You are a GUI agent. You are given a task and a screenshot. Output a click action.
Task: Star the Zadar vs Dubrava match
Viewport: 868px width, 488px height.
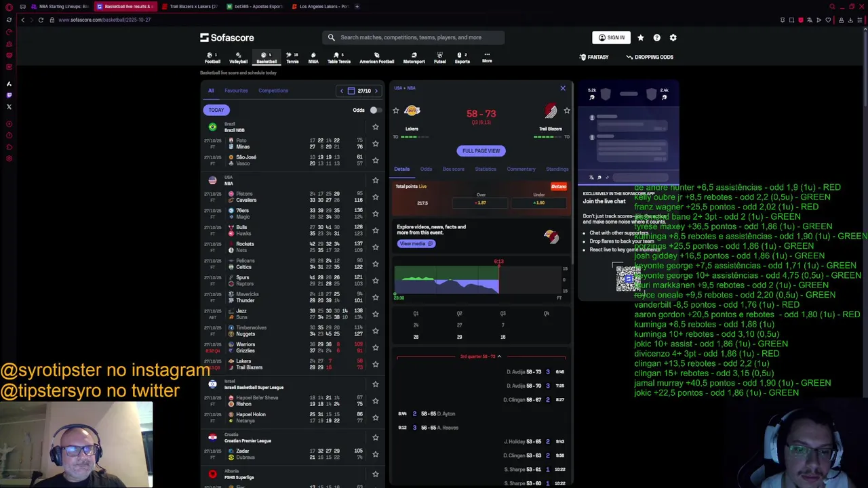point(375,454)
